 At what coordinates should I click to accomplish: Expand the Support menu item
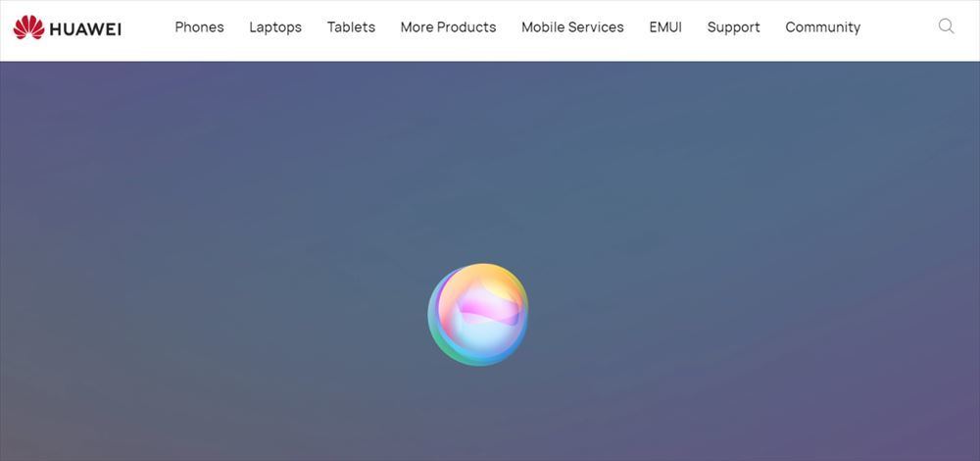734,26
